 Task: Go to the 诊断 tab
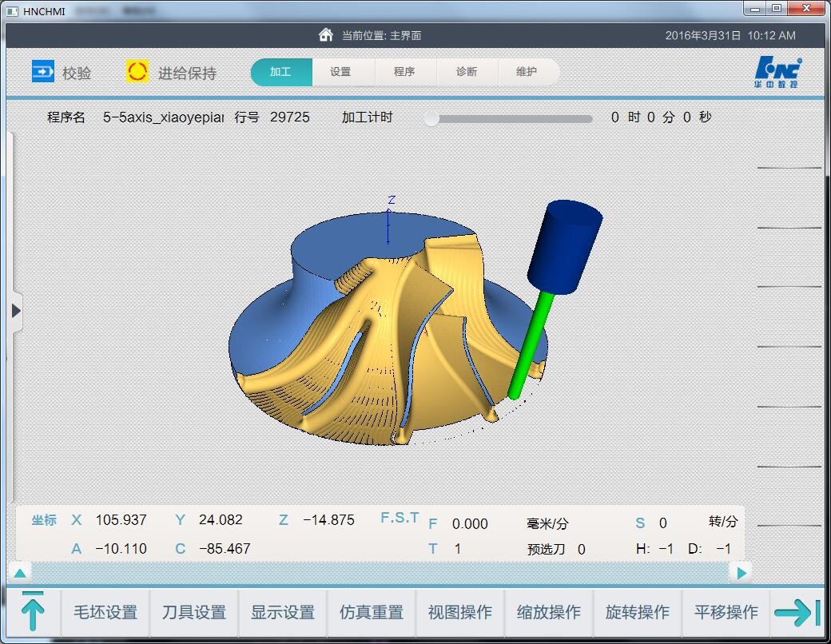pos(467,72)
